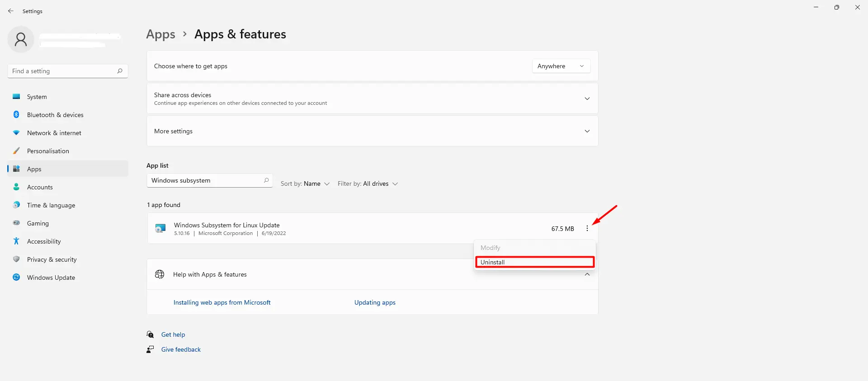Open Installing web apps from Microsoft link
The height and width of the screenshot is (381, 868).
point(222,302)
